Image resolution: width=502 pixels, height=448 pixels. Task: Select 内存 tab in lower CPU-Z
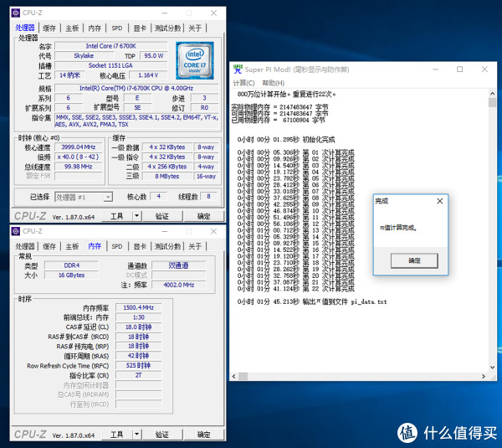[95, 246]
